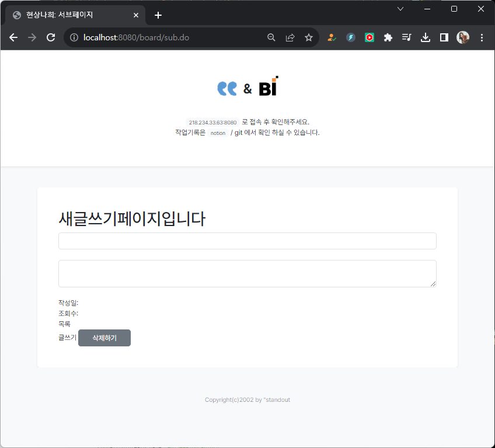This screenshot has width=495, height=448.
Task: Click the Copyright(c)2002 by standout footer text
Action: [x=247, y=400]
